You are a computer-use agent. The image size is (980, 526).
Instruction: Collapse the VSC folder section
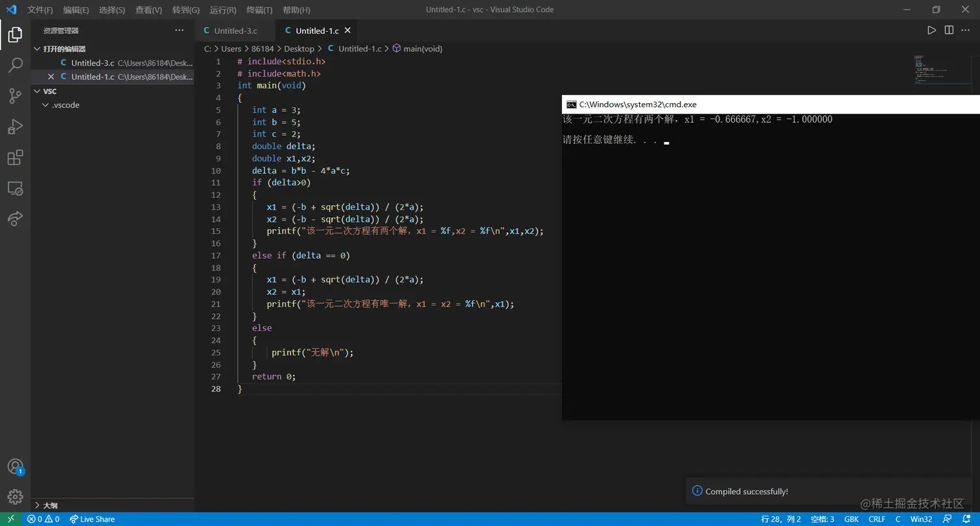pyautogui.click(x=37, y=91)
